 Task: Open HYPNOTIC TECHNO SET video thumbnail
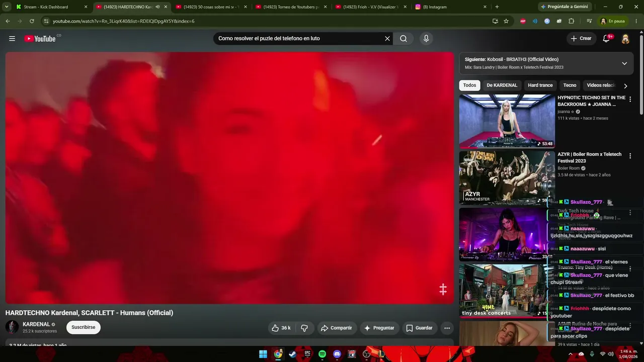[507, 121]
